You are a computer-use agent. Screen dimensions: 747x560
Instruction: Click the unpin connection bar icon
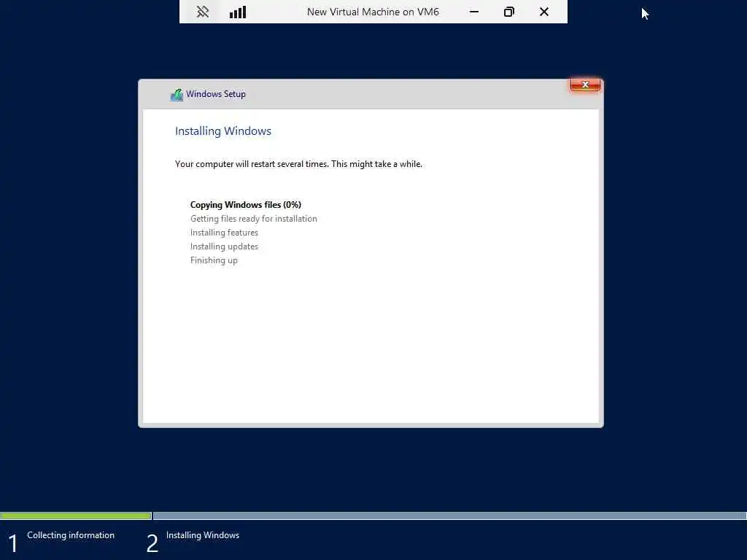point(203,12)
